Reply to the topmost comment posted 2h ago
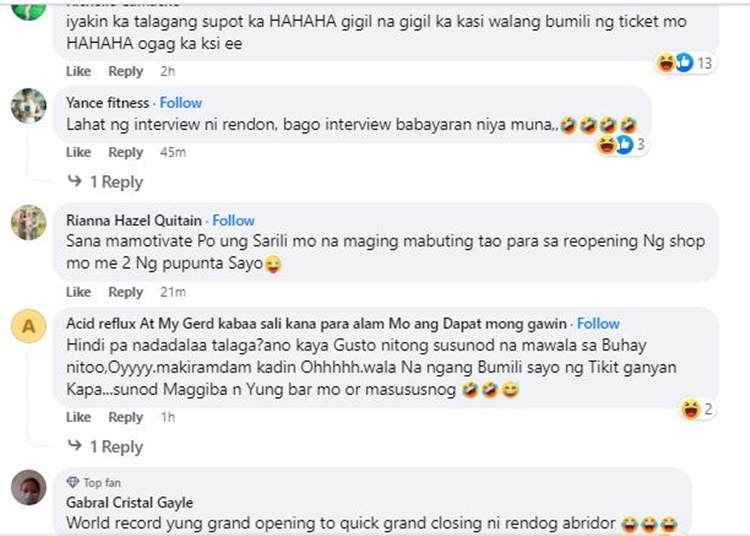 125,71
